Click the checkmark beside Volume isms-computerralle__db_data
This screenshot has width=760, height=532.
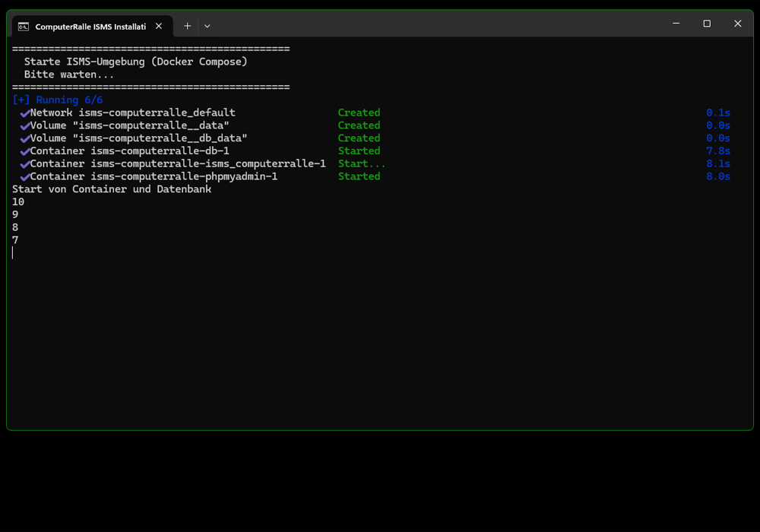[25, 138]
